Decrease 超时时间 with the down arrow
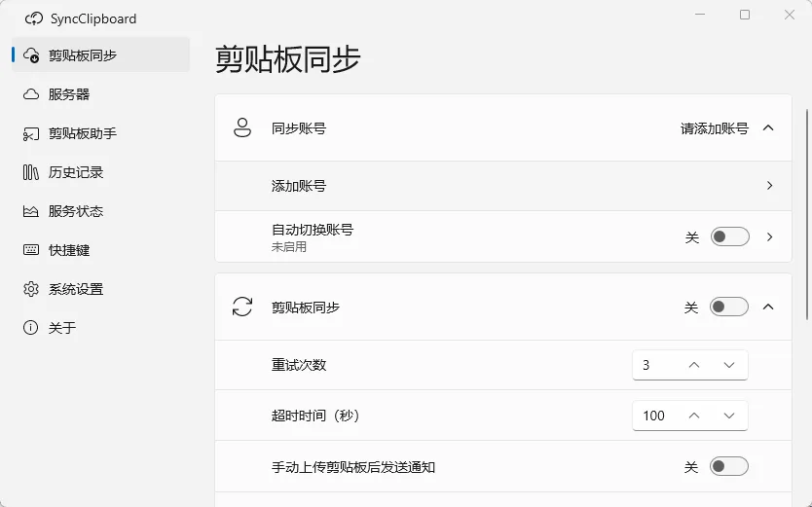Screen dimensions: 812x507 [729, 416]
